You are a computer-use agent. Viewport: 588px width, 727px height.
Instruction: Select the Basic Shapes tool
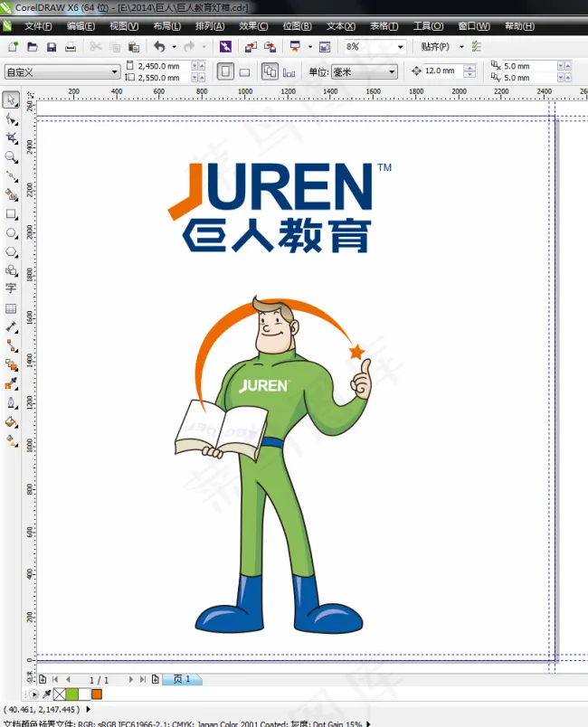pyautogui.click(x=11, y=270)
